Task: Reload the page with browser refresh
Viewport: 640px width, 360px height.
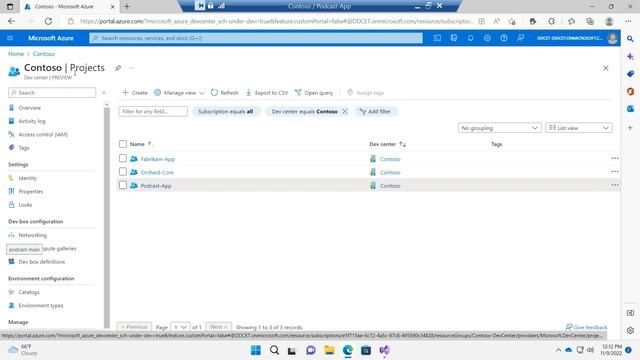Action: coord(48,21)
